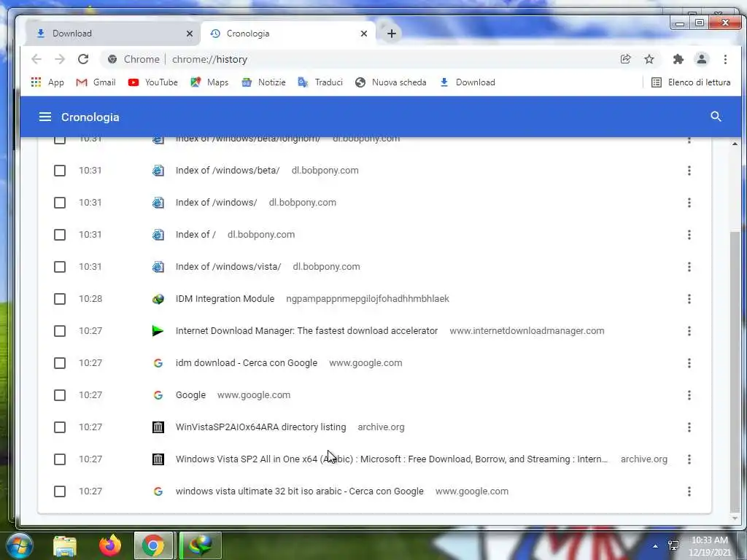
Task: Check the box for Index of / entry
Action: click(x=60, y=235)
